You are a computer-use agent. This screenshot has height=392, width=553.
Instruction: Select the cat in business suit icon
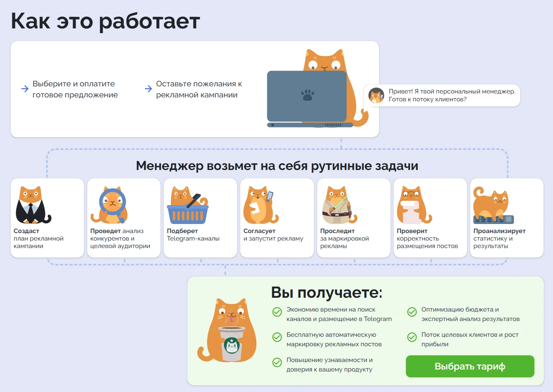click(34, 205)
